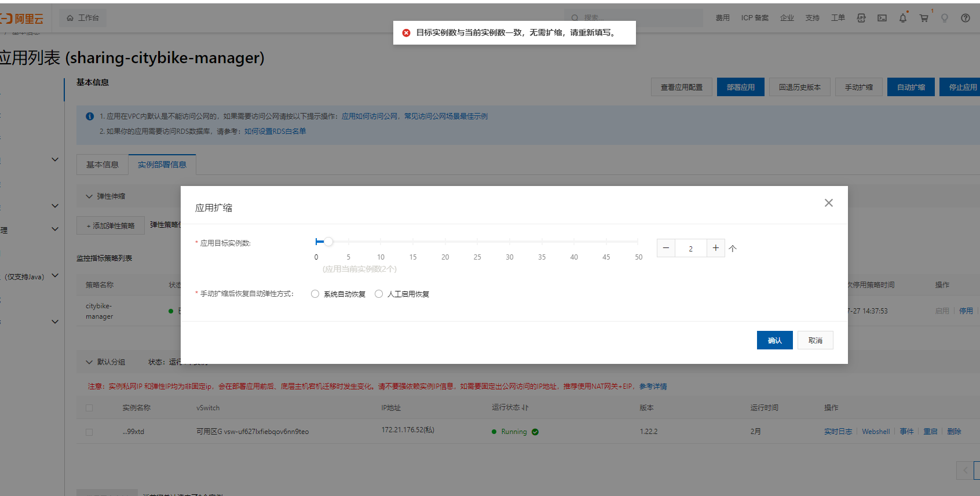Click 添加弹性策略 button
This screenshot has width=980, height=496.
111,225
